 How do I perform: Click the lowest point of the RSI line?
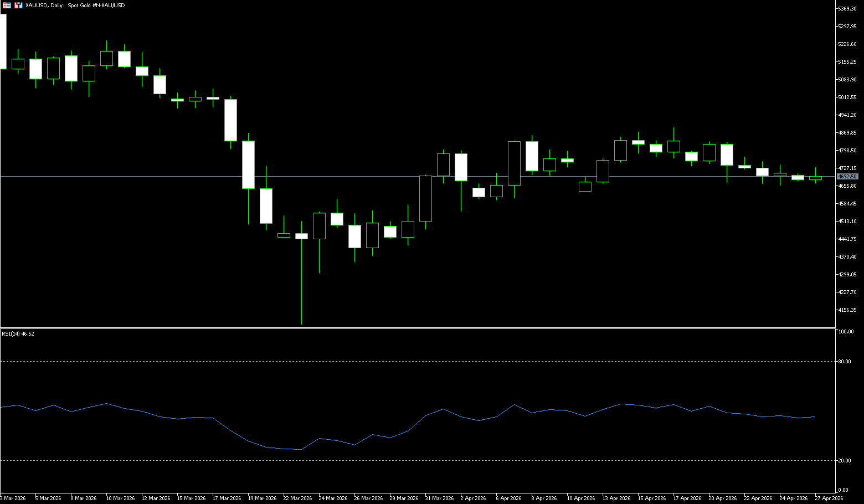pyautogui.click(x=301, y=449)
